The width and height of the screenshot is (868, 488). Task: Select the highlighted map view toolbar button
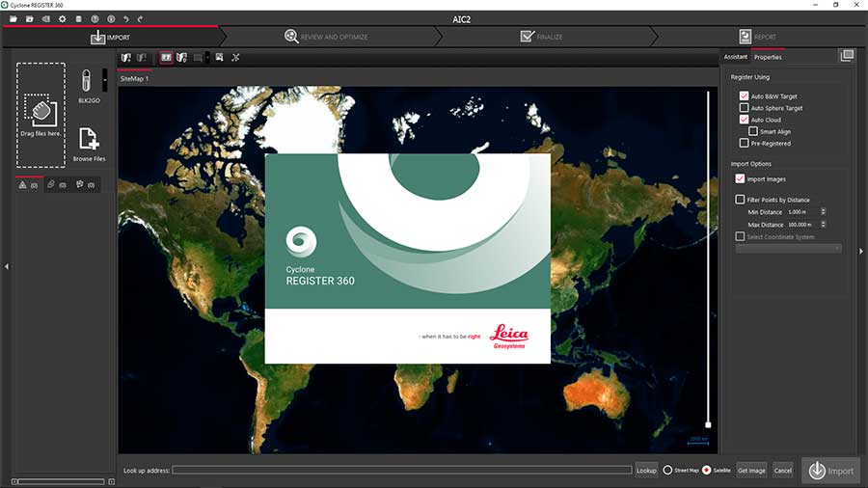pos(166,58)
